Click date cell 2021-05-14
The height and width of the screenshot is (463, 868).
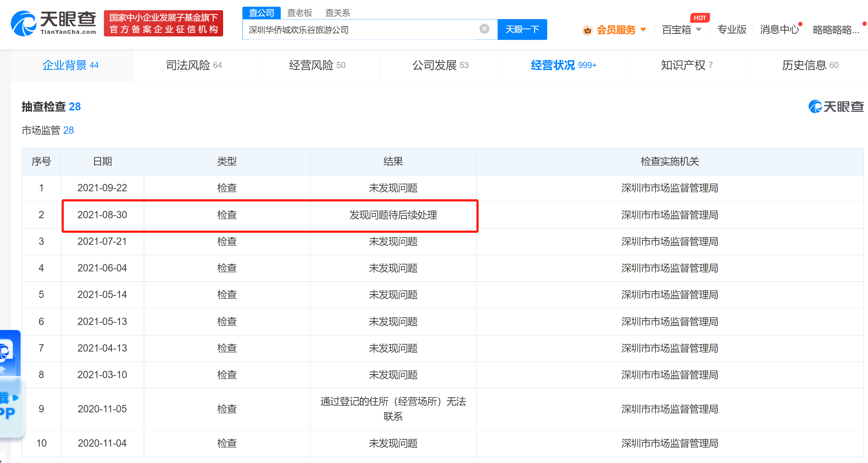coord(102,295)
